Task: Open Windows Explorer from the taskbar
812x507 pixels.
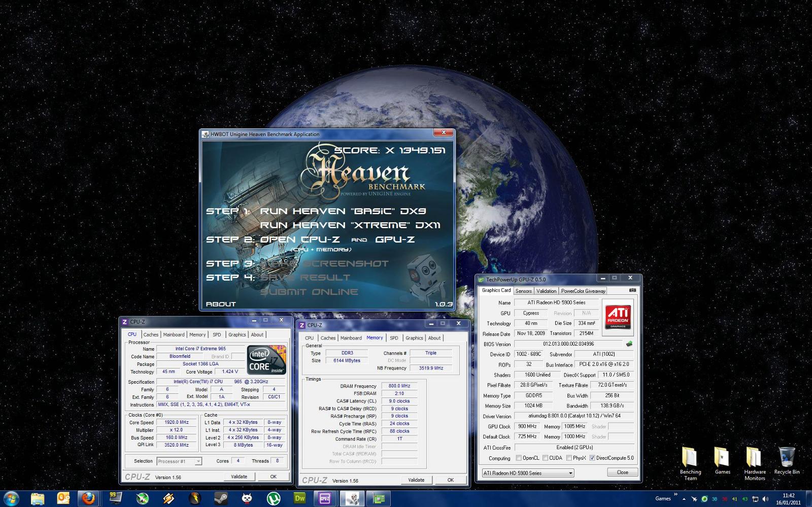Action: [x=37, y=498]
